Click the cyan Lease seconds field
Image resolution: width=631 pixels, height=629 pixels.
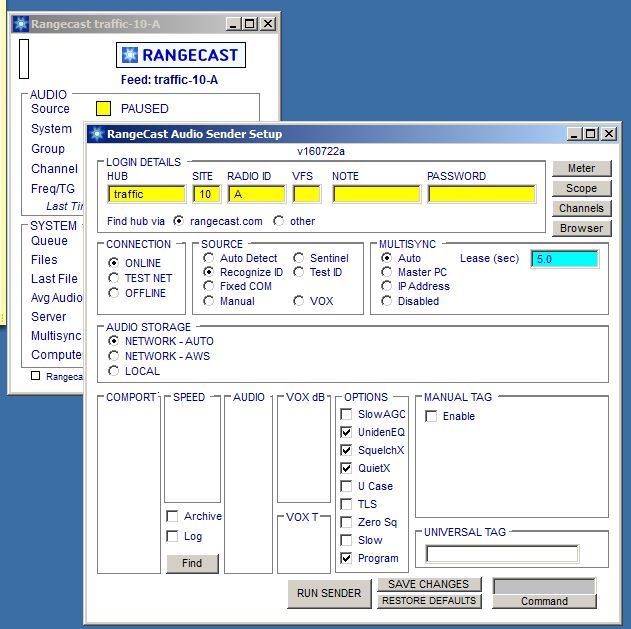(565, 258)
